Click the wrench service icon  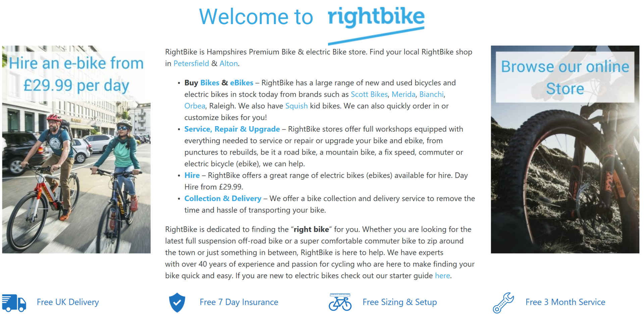[503, 303]
